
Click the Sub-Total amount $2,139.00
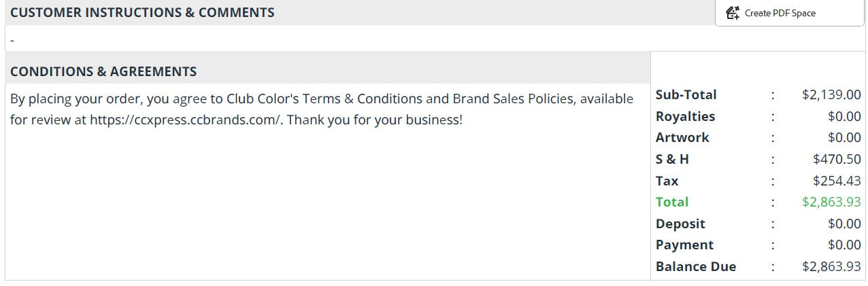[x=831, y=94]
